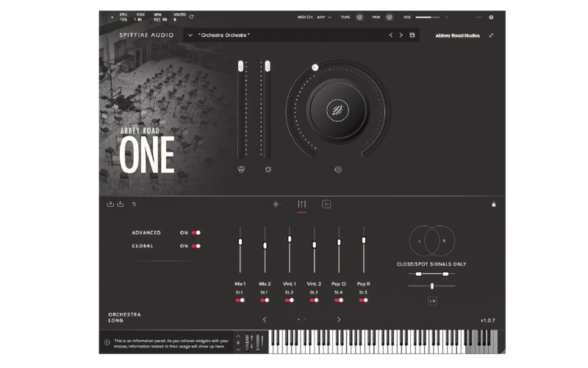Screen dimensions: 588x368
Task: Click the voices refresh icon
Action: (191, 16)
